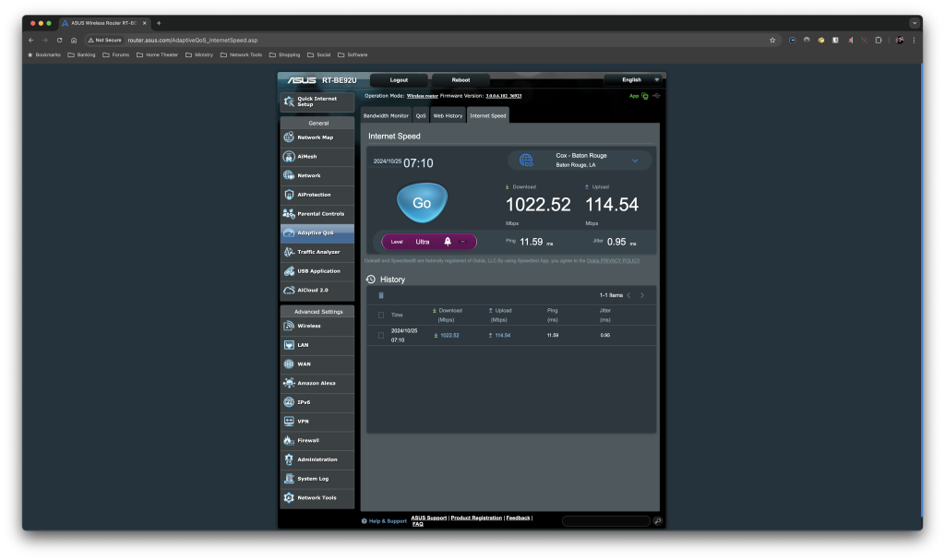This screenshot has height=560, width=945.
Task: Open the AiCloud 2.0 sidebar icon
Action: point(289,290)
